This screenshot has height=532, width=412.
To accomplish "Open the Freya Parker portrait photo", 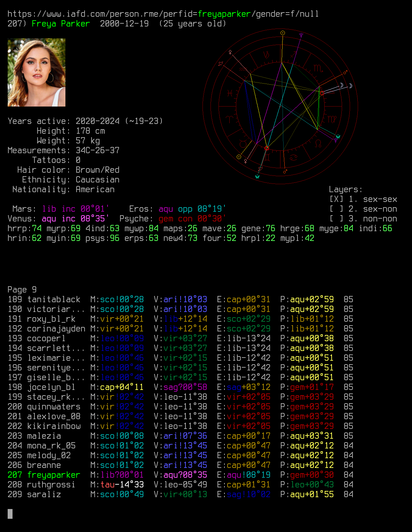I will tap(37, 72).
